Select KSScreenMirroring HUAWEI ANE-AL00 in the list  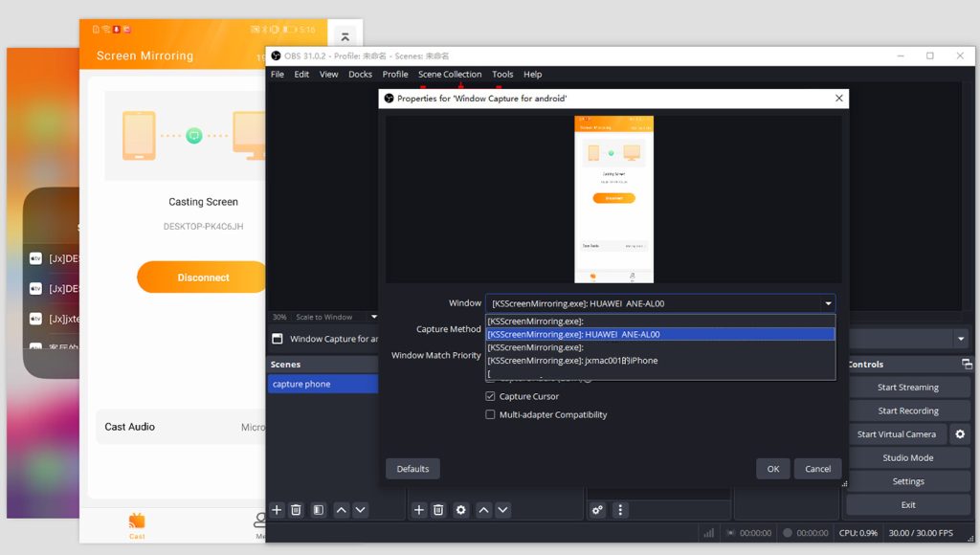coord(660,334)
